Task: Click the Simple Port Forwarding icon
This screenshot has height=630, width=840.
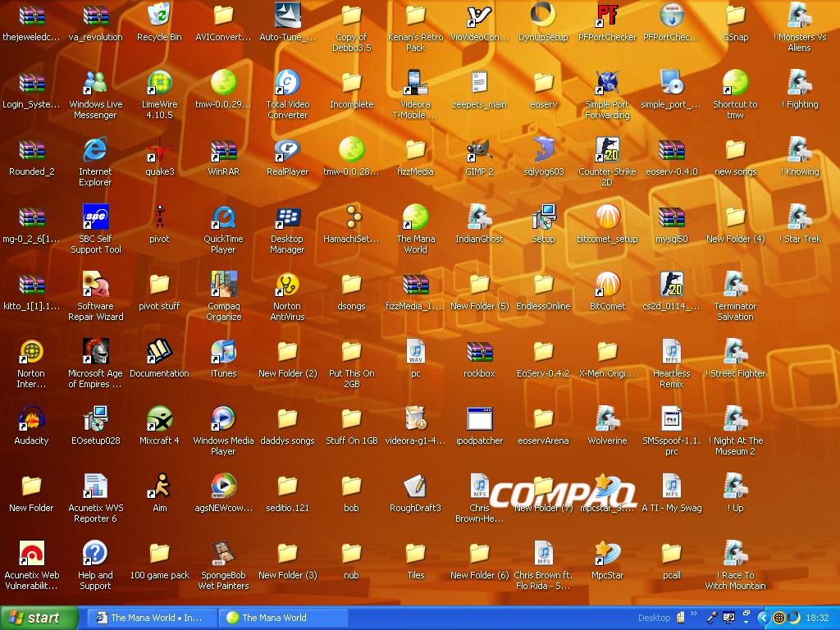Action: click(x=608, y=83)
